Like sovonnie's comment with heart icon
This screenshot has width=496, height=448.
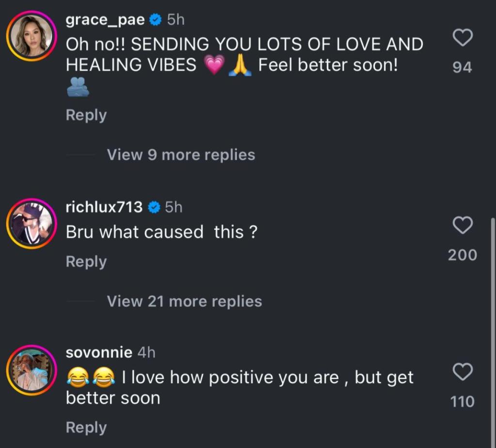[462, 372]
